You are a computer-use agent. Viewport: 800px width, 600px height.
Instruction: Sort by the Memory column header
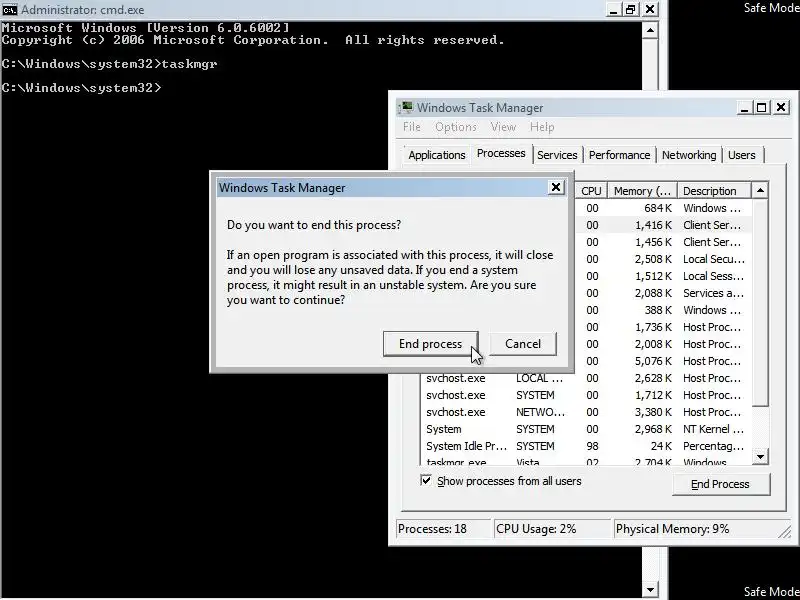click(x=642, y=191)
